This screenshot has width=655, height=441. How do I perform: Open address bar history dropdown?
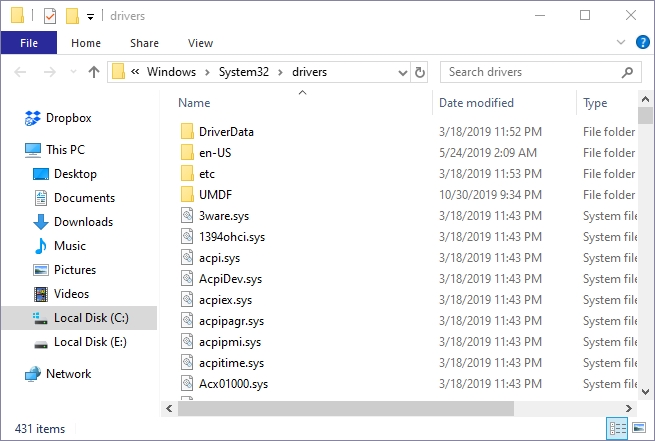[403, 73]
